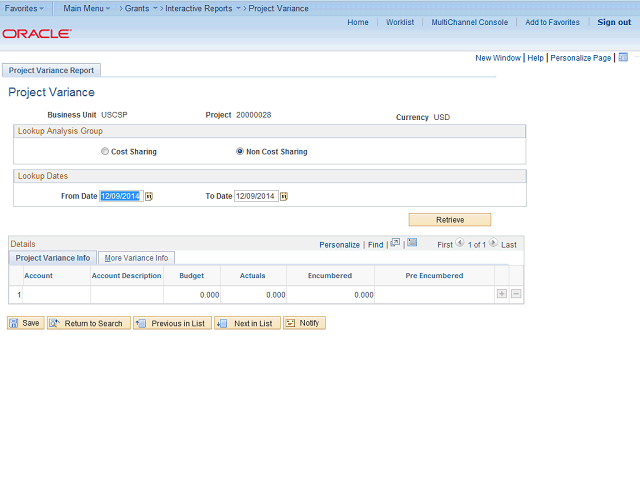The image size is (640, 480).
Task: Click the 0.000 Actuals value in row 1
Action: [x=276, y=295]
